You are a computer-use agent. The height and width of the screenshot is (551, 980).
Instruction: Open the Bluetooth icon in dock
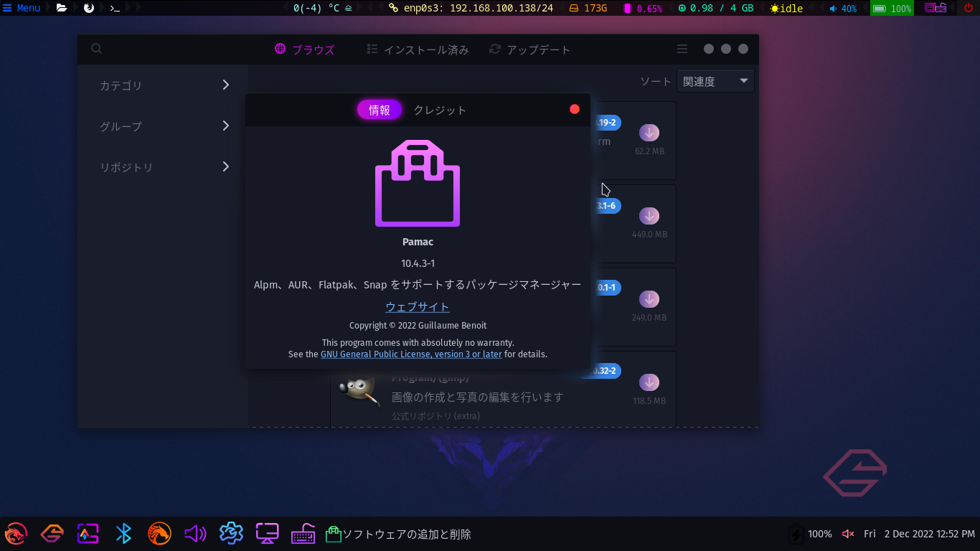point(124,534)
